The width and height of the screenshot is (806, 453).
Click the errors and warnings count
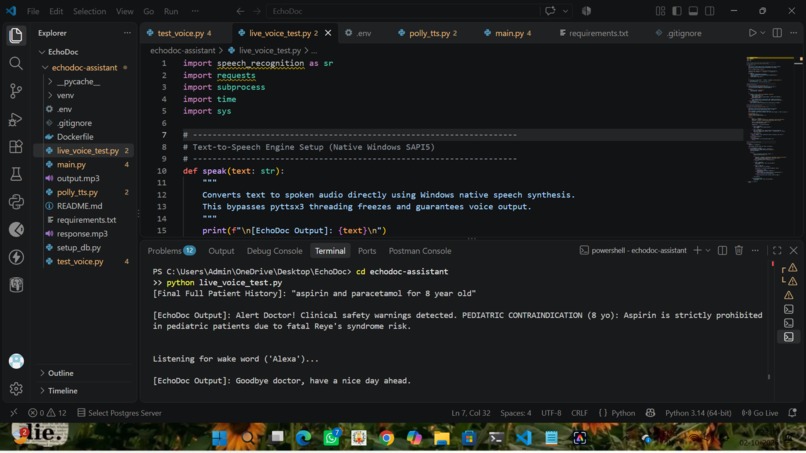47,412
